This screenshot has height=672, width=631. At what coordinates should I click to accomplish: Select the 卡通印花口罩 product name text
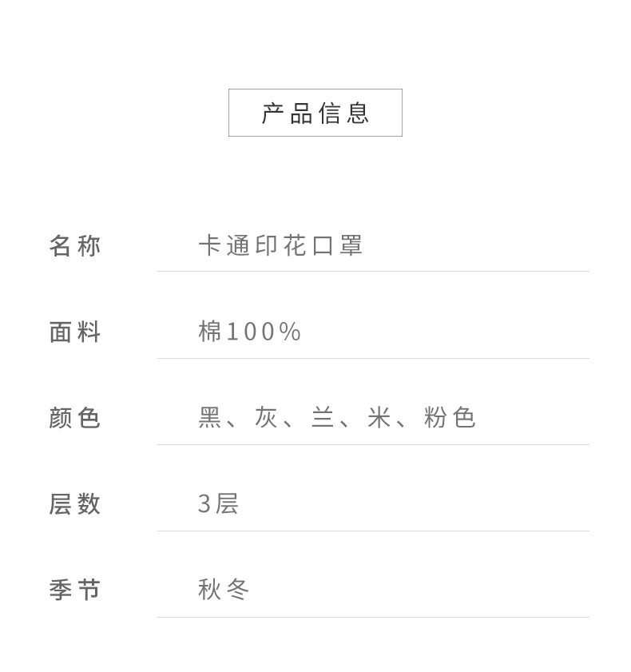(280, 245)
